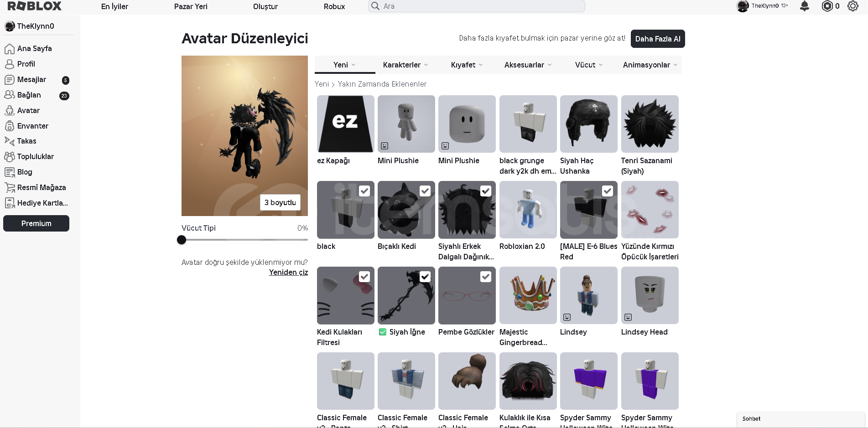
Task: Click the Daha Fazla Al button
Action: pos(657,39)
